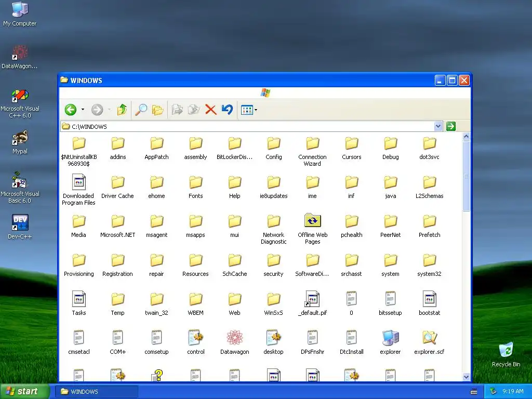
Task: Open the Search magnifier tool
Action: click(141, 110)
